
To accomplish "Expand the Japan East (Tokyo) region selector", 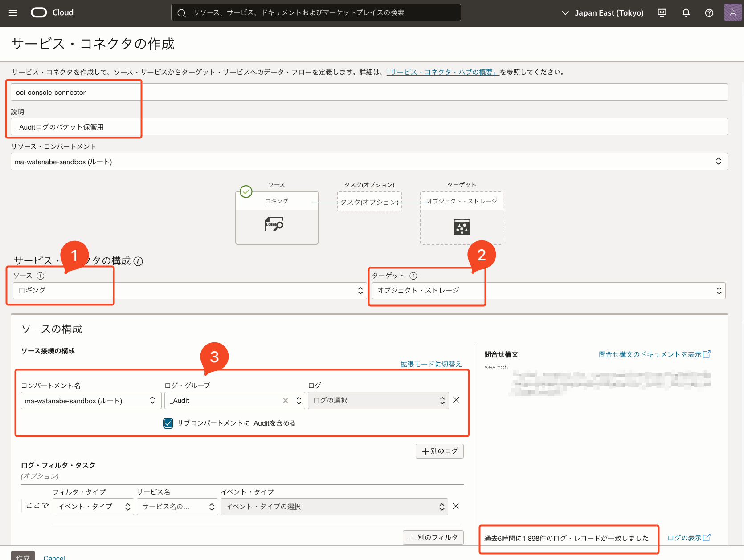I will (x=603, y=13).
